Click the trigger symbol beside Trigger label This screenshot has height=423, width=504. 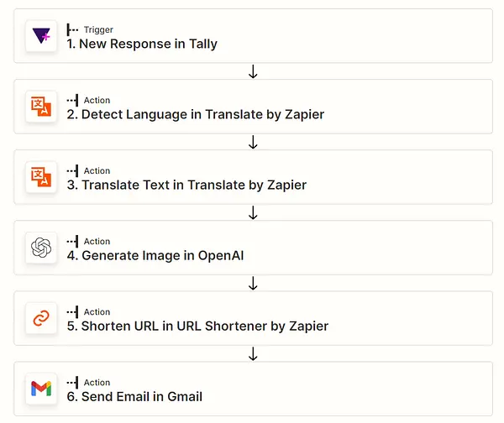pos(72,29)
